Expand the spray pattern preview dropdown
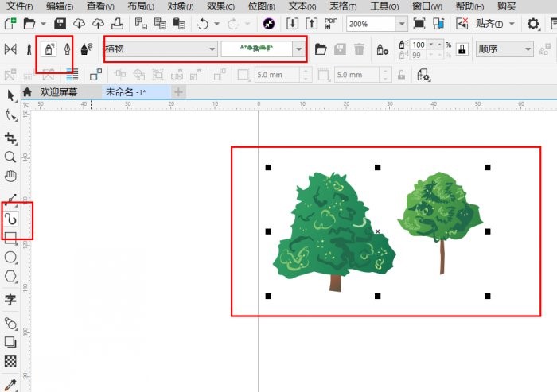The image size is (557, 392). pos(299,49)
